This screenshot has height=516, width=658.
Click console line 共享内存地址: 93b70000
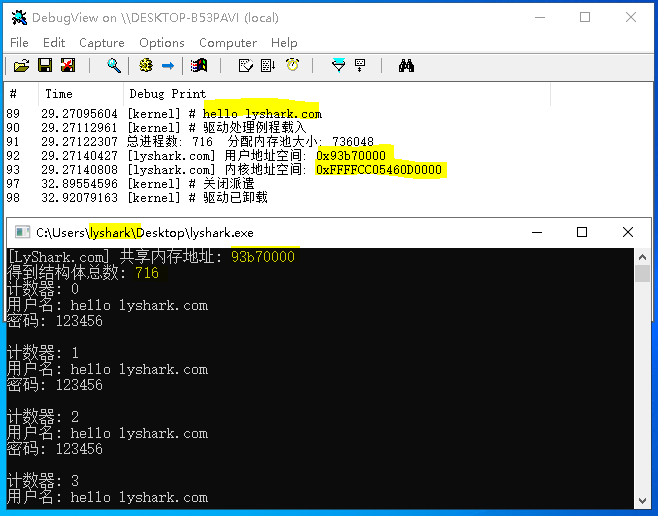pyautogui.click(x=151, y=256)
